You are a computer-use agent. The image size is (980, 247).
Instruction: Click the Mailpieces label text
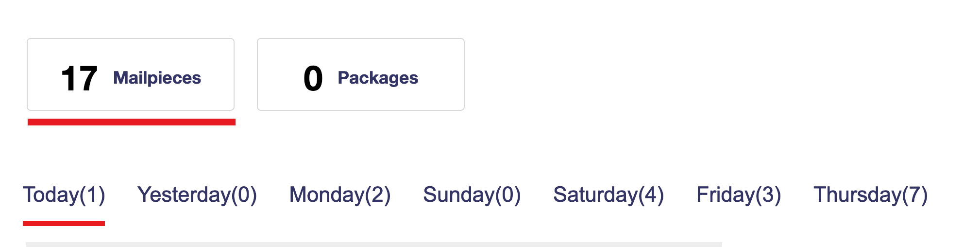(x=157, y=78)
